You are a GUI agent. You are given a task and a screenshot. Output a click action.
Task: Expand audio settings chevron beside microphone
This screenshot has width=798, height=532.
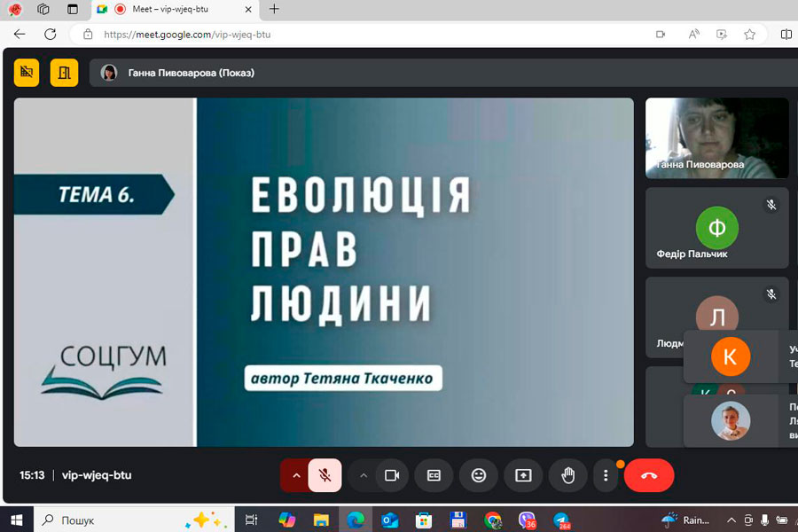(x=296, y=475)
